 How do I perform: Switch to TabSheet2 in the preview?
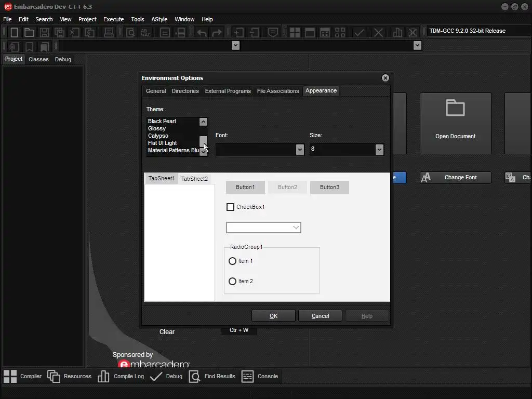(x=194, y=179)
